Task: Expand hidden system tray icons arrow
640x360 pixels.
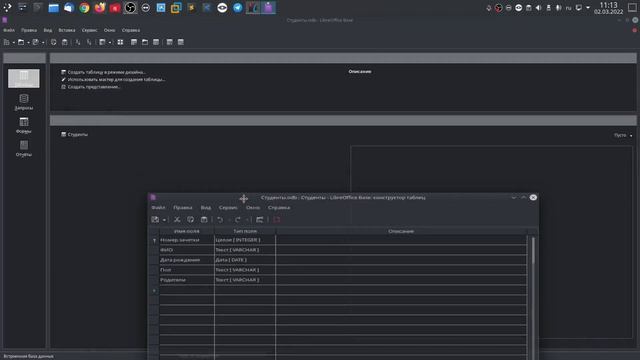Action: 588,8
